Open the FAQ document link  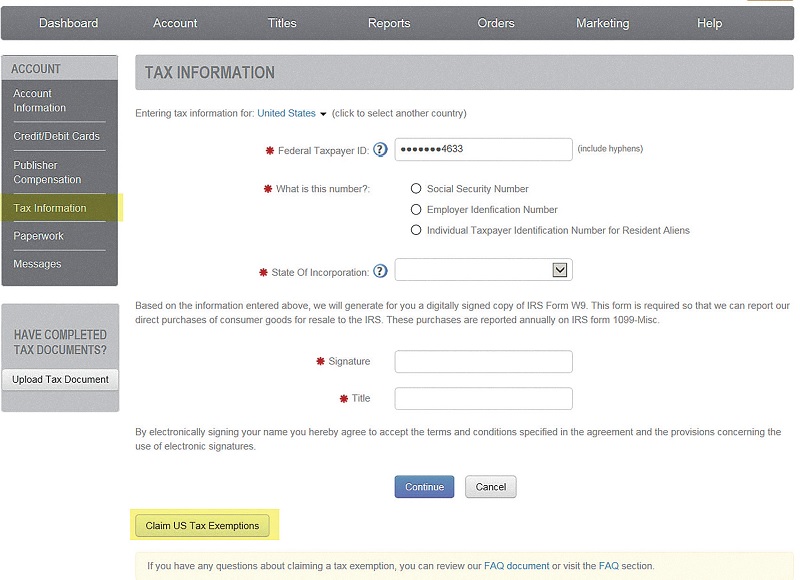516,566
